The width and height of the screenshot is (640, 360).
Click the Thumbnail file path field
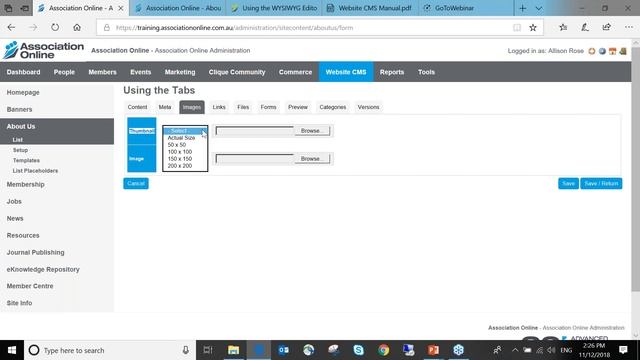click(x=255, y=131)
